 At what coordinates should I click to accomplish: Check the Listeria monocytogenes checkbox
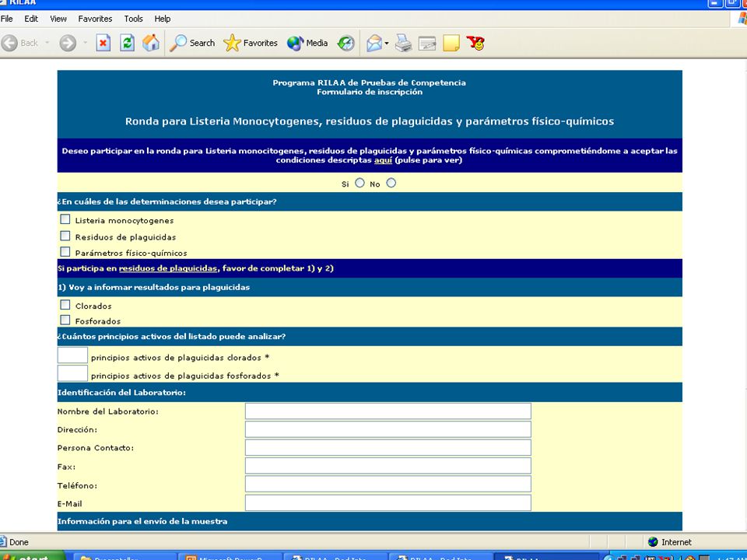65,219
